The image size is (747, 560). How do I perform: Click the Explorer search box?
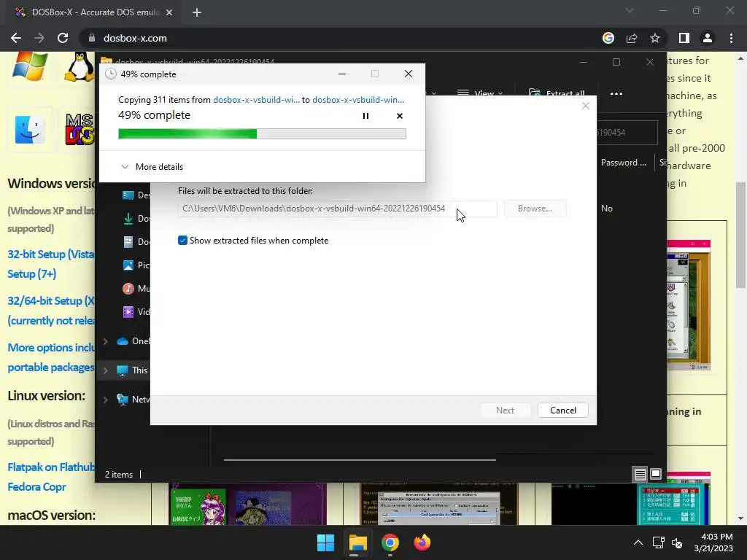coord(627,133)
